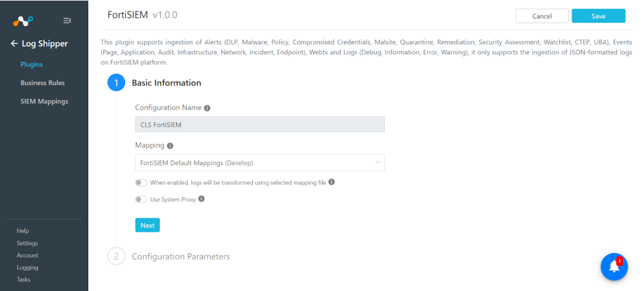This screenshot has height=291, width=644.
Task: Click the info icon beside Use System Proxy
Action: 201,199
